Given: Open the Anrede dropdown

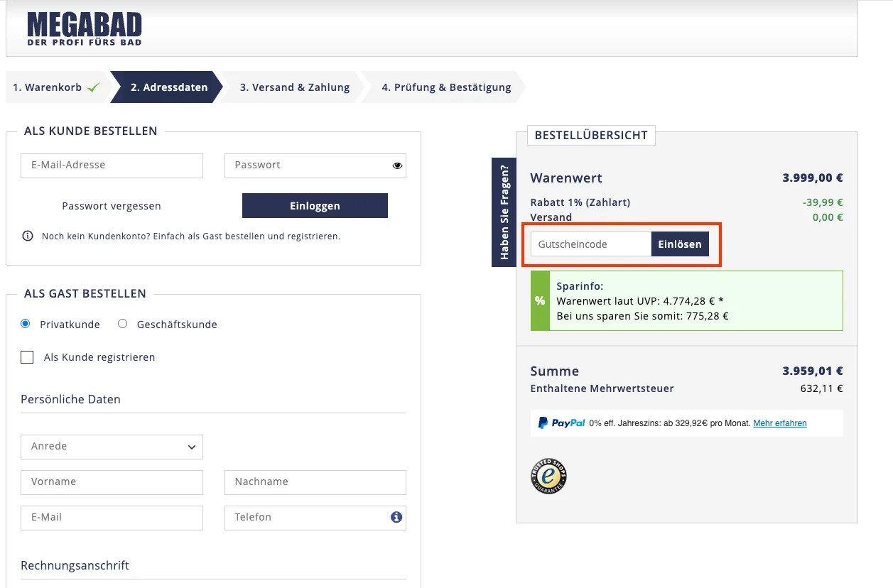Looking at the screenshot, I should pos(112,447).
